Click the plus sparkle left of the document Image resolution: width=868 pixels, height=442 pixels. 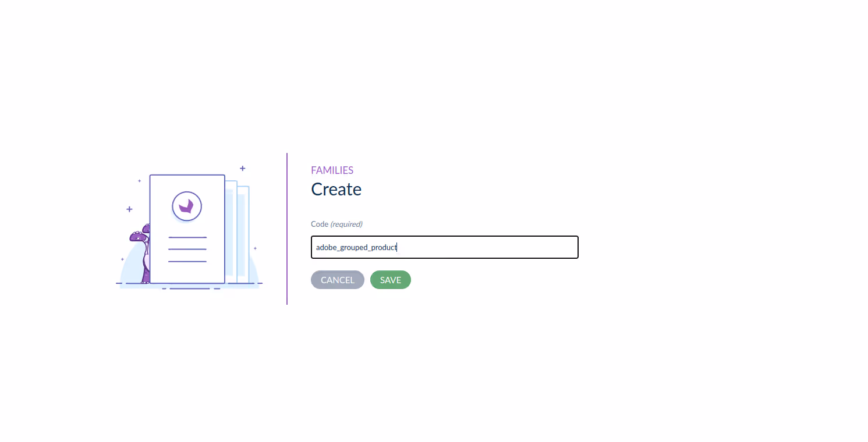129,209
